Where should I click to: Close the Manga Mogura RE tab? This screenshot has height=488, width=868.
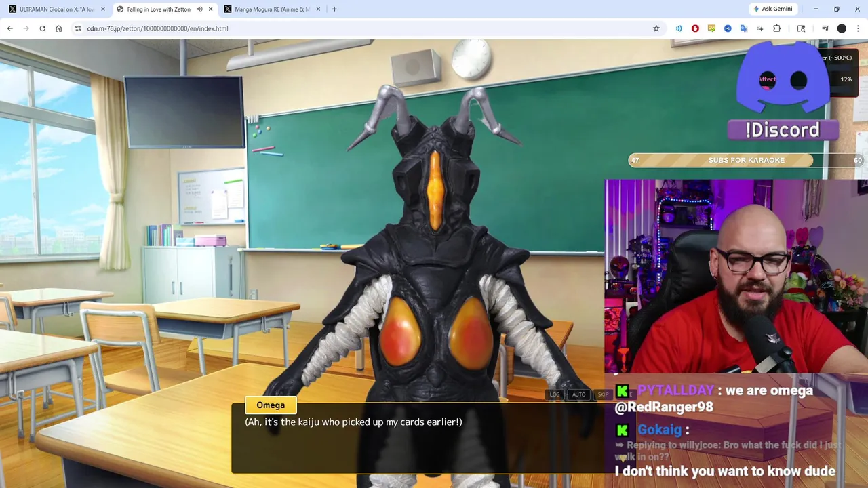[318, 9]
